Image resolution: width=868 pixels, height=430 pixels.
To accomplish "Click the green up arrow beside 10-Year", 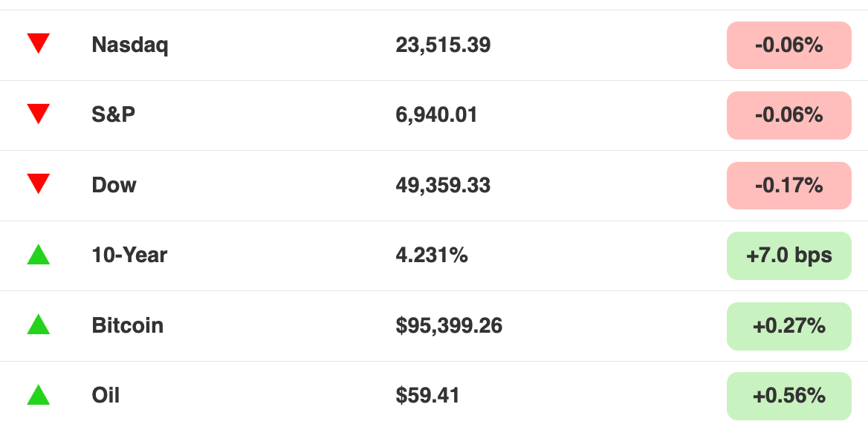I will (x=38, y=254).
